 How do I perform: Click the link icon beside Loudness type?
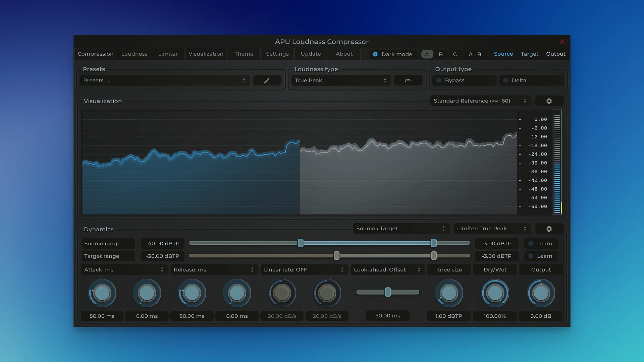tap(408, 80)
